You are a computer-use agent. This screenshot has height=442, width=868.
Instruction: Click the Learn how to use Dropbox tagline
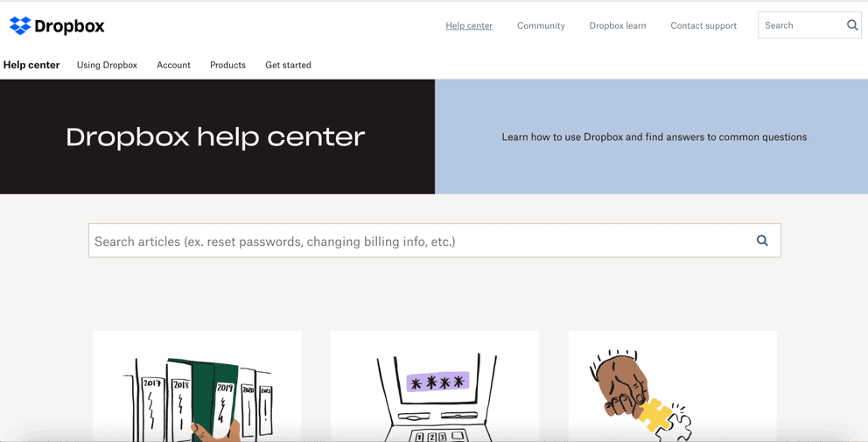[x=654, y=137]
